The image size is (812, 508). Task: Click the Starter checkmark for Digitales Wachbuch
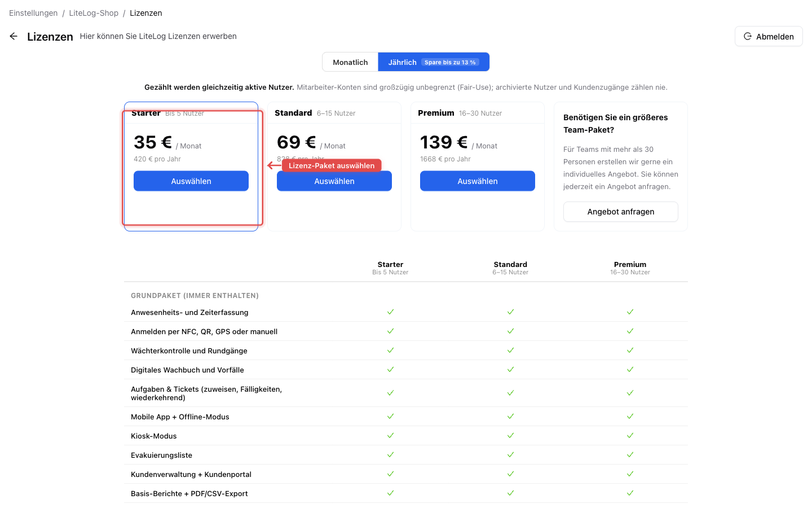click(390, 370)
